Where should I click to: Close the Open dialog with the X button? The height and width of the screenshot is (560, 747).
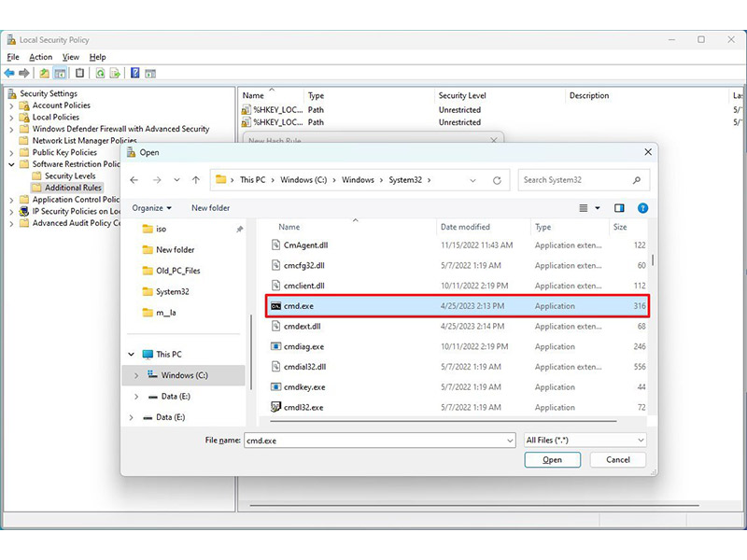pos(648,152)
